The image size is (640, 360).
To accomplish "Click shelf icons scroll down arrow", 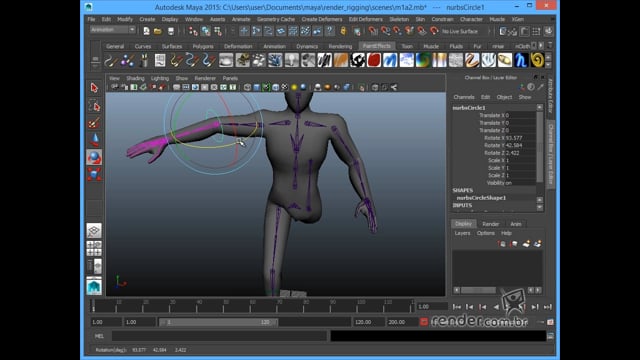I will tap(548, 64).
